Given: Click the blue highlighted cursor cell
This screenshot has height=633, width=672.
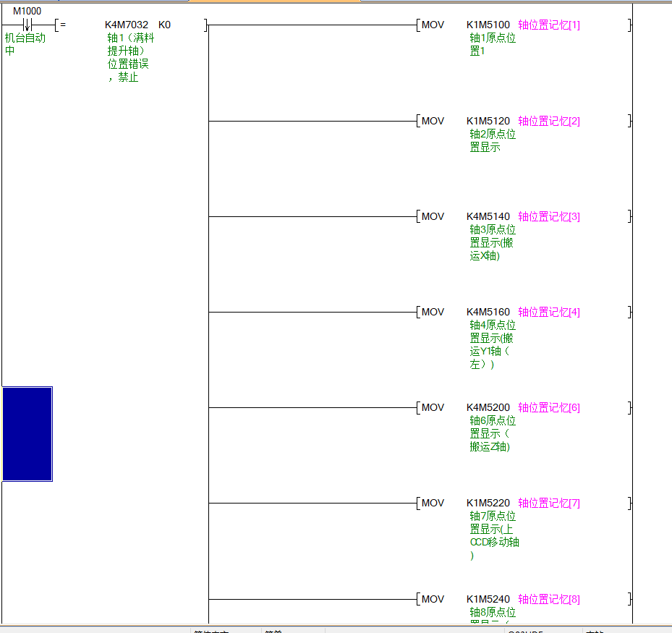Looking at the screenshot, I should [27, 434].
